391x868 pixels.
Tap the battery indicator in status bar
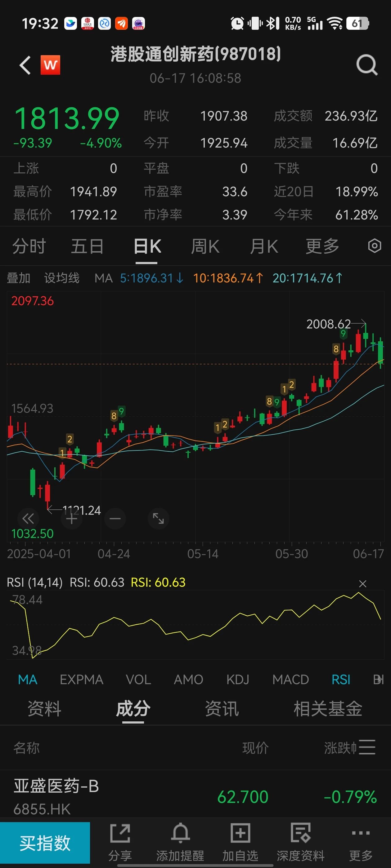coord(357,23)
